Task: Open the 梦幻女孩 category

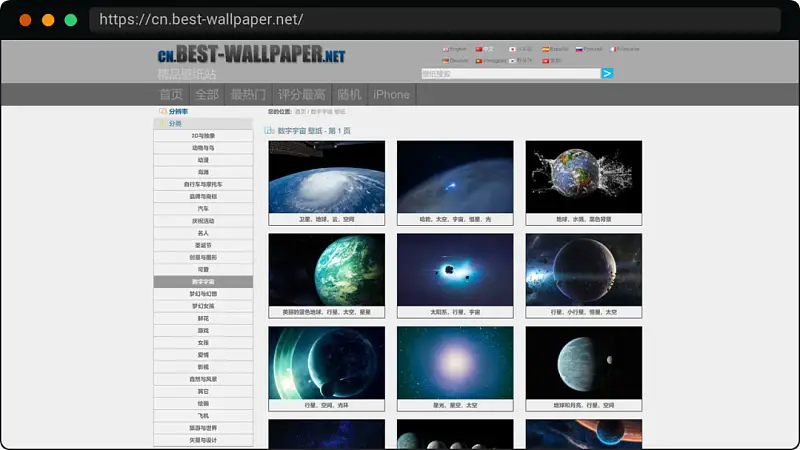Action: [x=203, y=306]
